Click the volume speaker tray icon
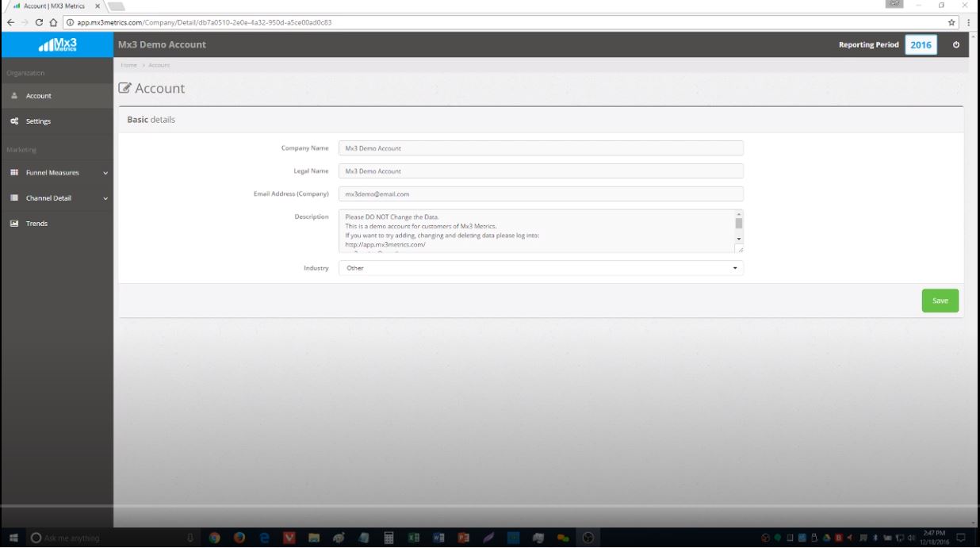980x548 pixels. (x=910, y=538)
